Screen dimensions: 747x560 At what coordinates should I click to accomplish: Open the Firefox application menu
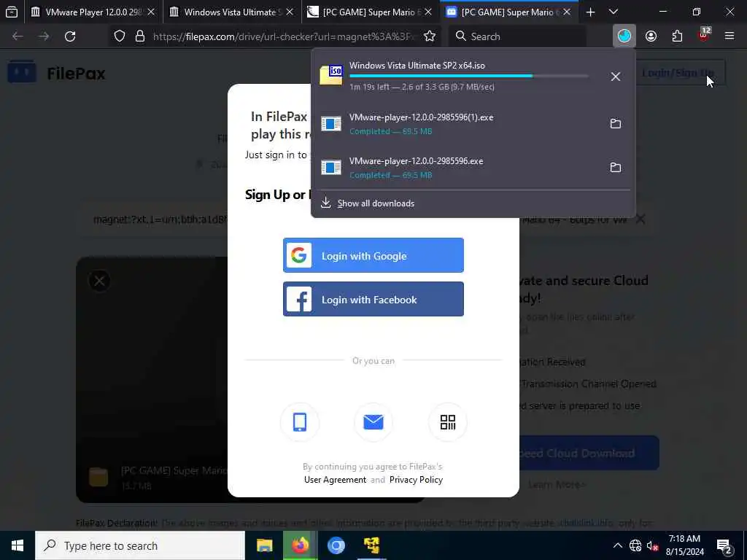(729, 36)
